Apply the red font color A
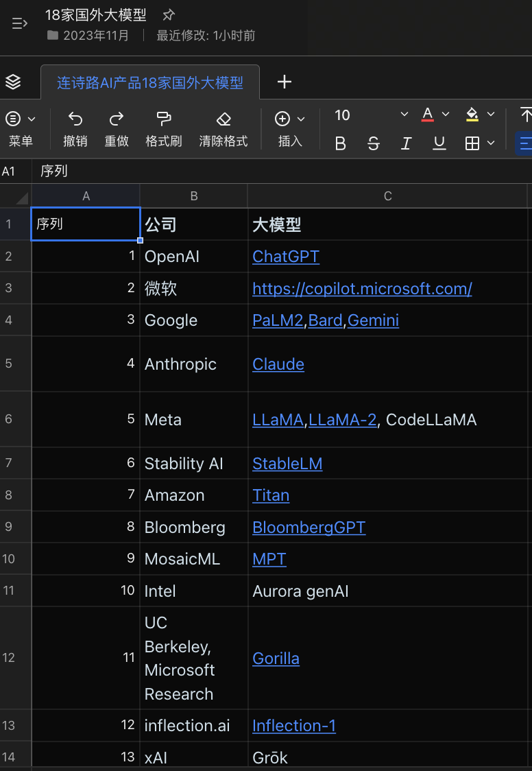Screen dimensions: 532x771 [x=427, y=115]
